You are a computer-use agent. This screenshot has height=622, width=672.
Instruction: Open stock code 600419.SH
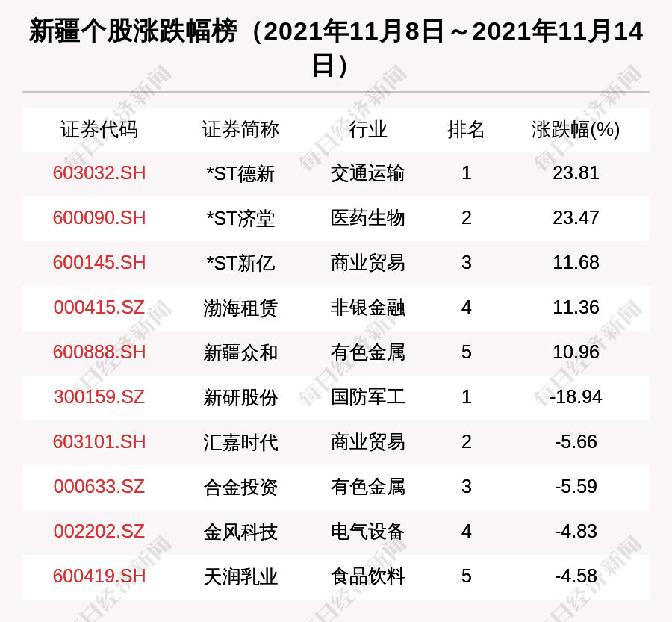point(99,576)
